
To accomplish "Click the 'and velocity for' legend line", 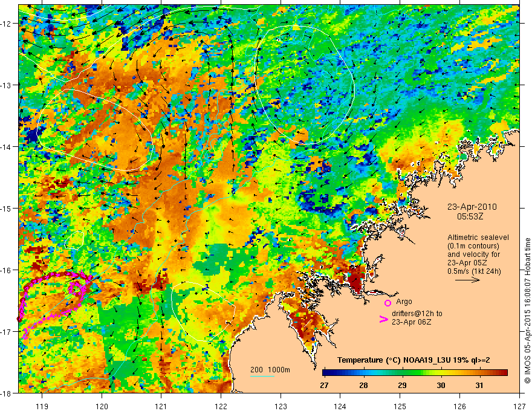I will [x=473, y=254].
